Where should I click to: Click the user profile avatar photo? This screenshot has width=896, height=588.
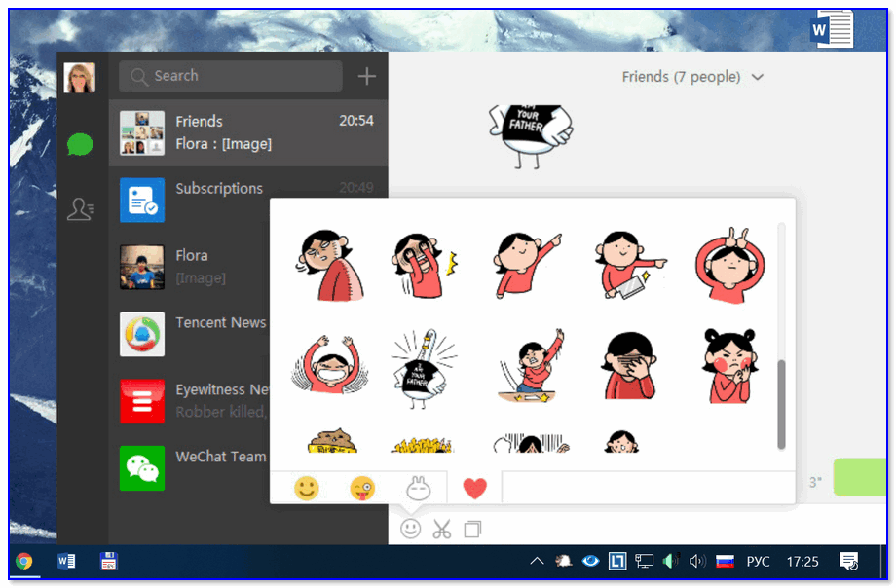80,78
